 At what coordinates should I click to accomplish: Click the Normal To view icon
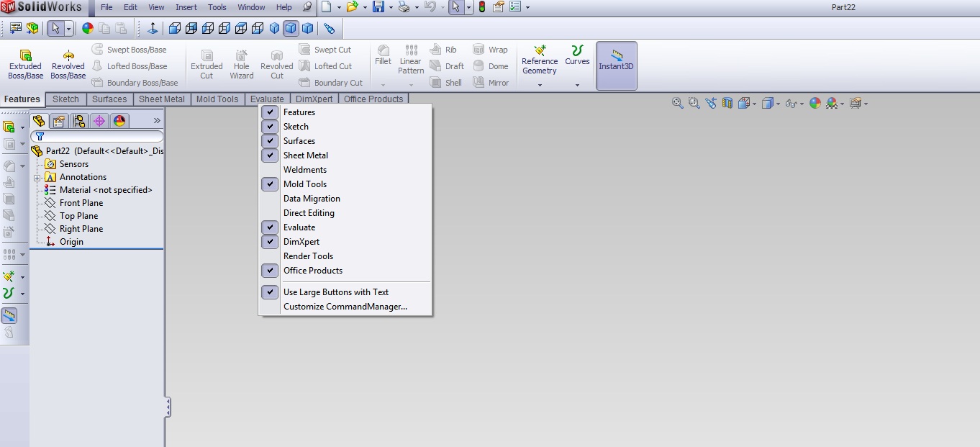(153, 28)
